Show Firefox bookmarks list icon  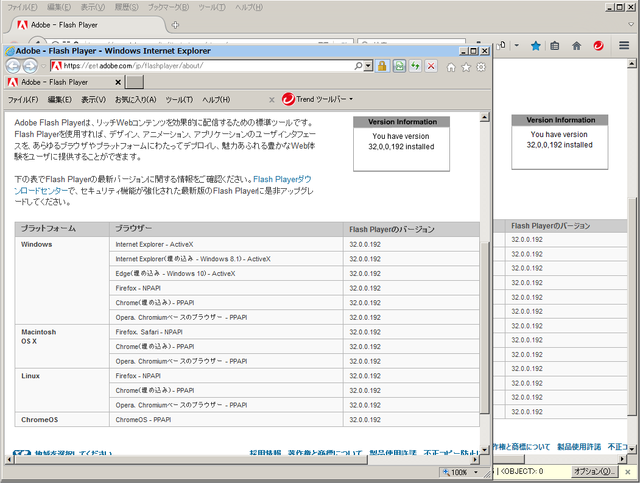tap(554, 46)
